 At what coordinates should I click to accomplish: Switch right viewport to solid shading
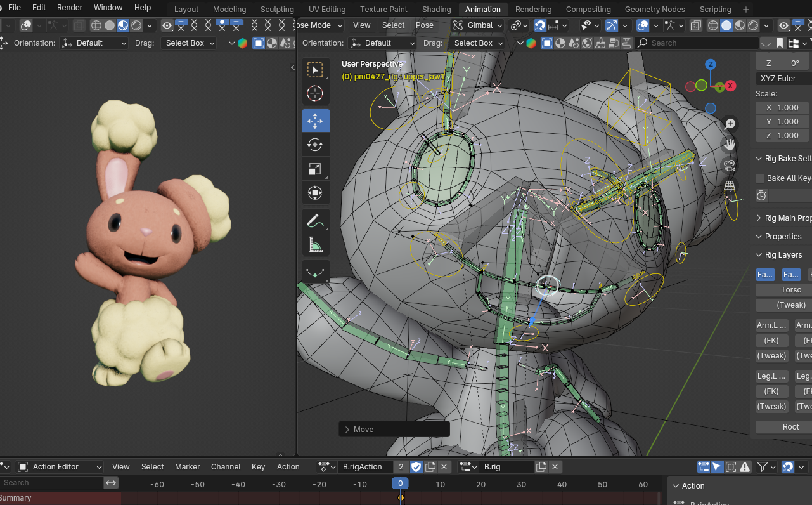tap(726, 25)
